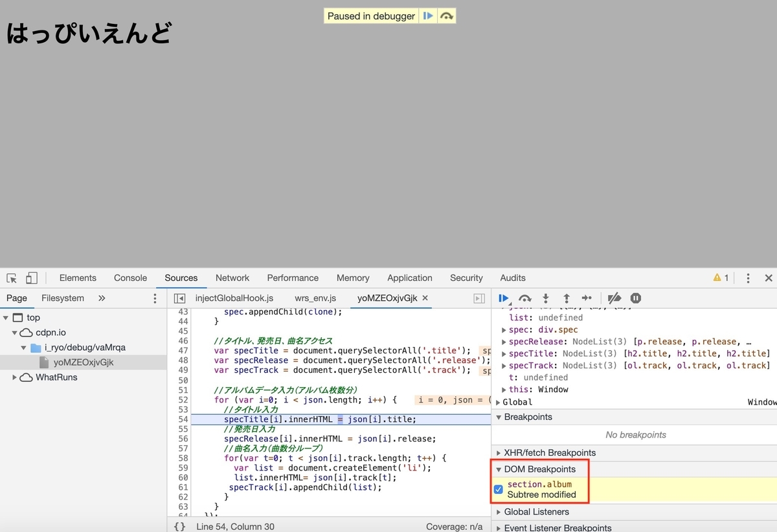
Task: Activate the inspect element picker
Action: click(12, 278)
